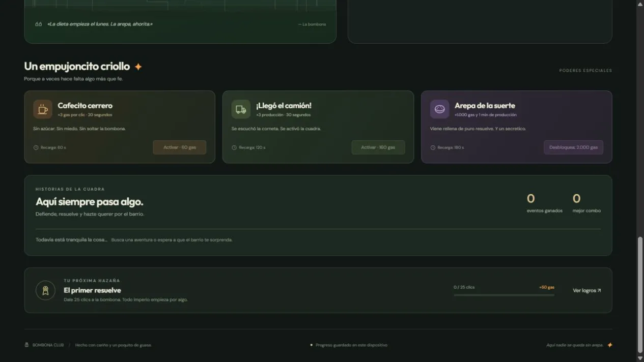The height and width of the screenshot is (362, 644).
Task: Click the El primer resuelve title
Action: point(92,290)
